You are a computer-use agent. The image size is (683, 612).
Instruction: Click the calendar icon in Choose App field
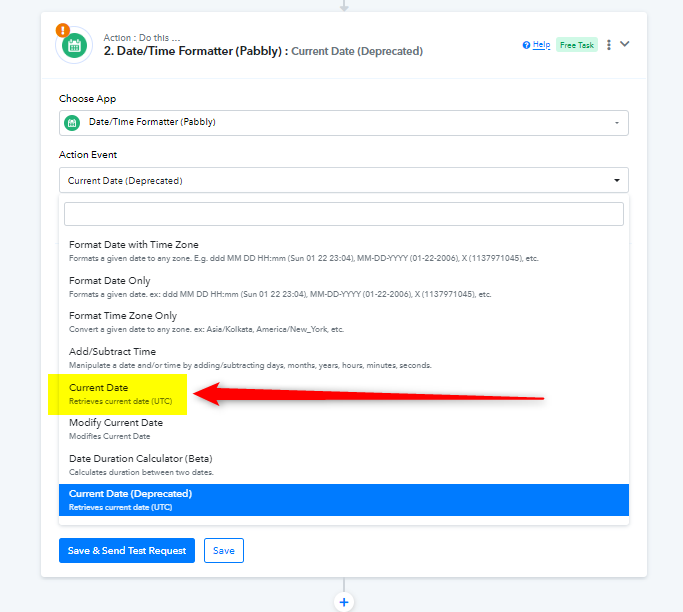pyautogui.click(x=72, y=123)
